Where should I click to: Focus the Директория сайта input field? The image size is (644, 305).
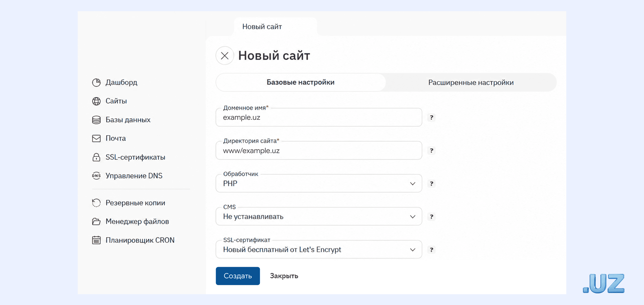pyautogui.click(x=319, y=150)
